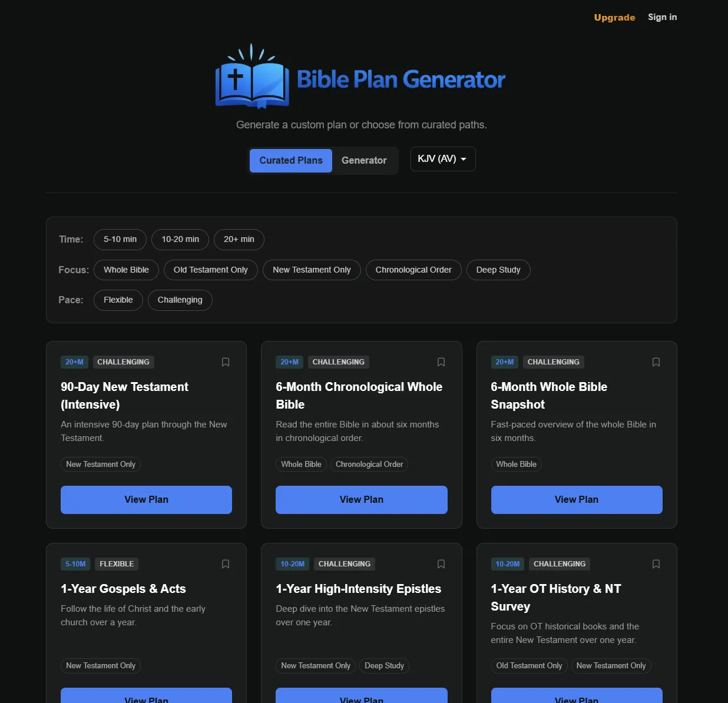Bookmark the 1-Year Gospels & Acts plan
Viewport: 728px width, 703px height.
pos(226,564)
